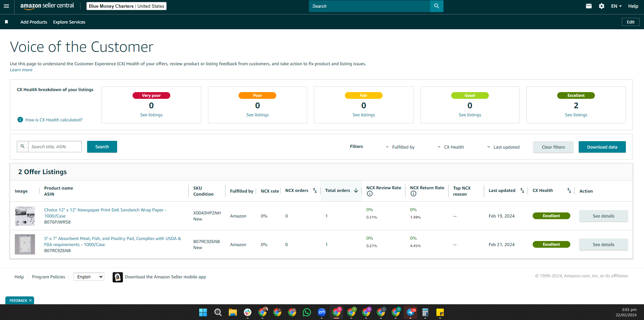Expand the Last updated filter dropdown
The width and height of the screenshot is (644, 320).
503,147
